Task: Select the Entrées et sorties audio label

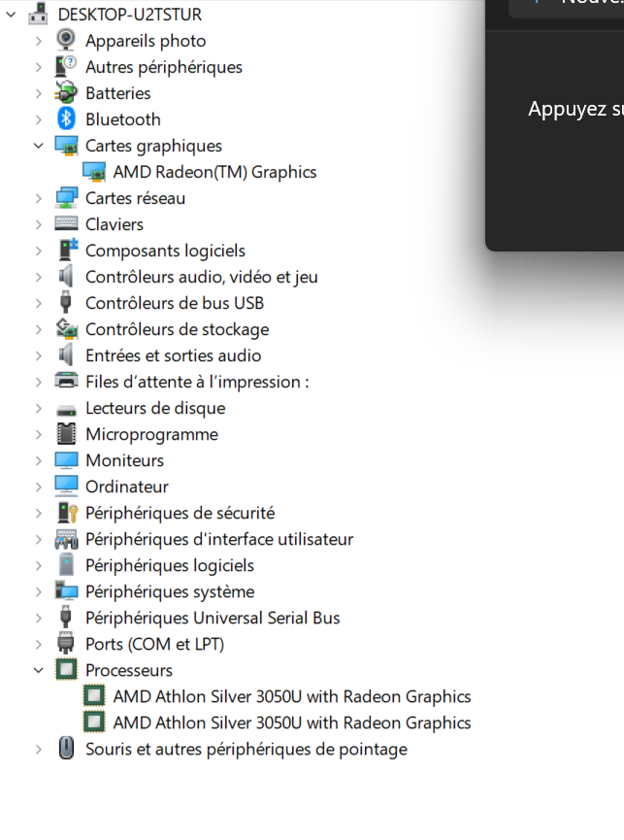Action: tap(174, 355)
